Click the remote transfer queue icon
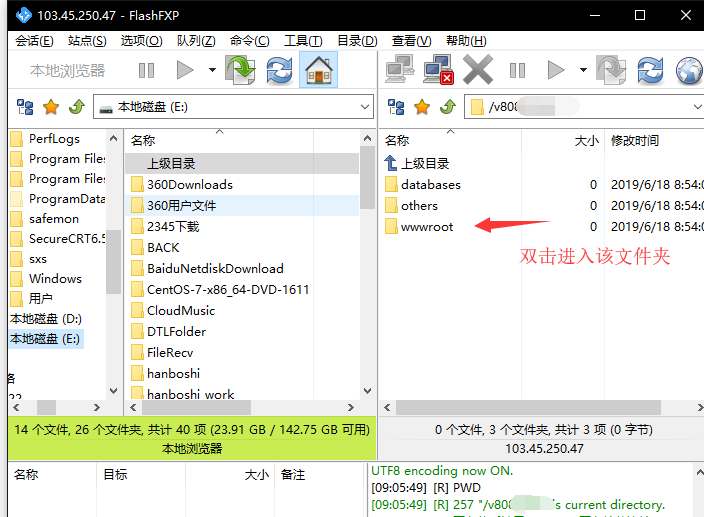This screenshot has height=517, width=704. tap(611, 70)
